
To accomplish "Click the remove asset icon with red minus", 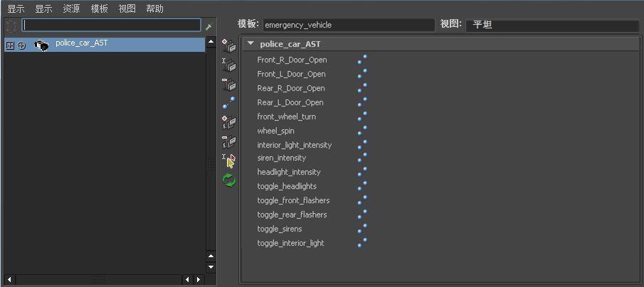I will click(x=228, y=84).
